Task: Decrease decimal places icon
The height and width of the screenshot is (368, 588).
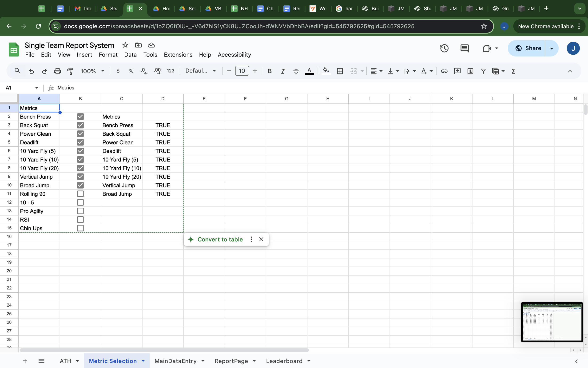Action: (x=144, y=71)
